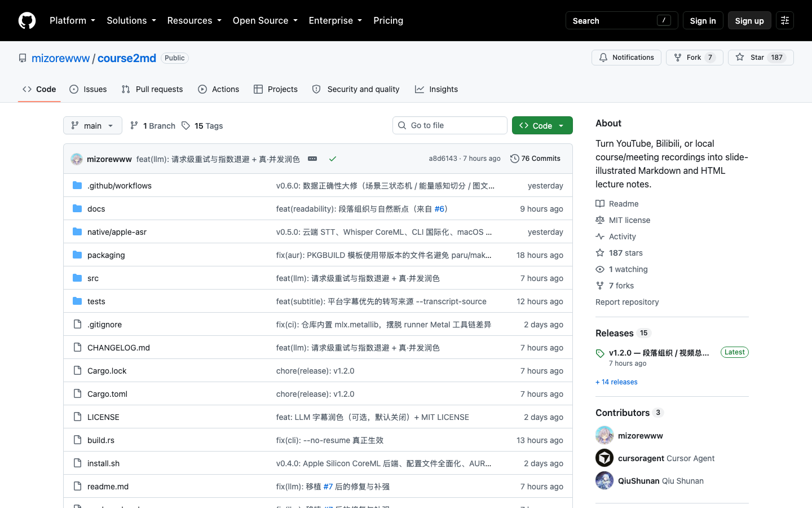This screenshot has width=812, height=508.
Task: Open the .github/workflows folder
Action: [x=120, y=186]
